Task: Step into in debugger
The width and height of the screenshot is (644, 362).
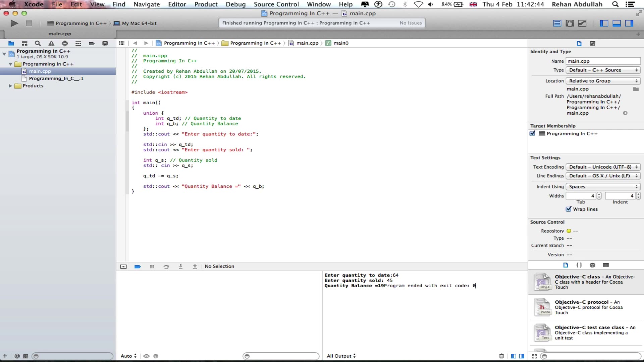Action: click(180, 266)
